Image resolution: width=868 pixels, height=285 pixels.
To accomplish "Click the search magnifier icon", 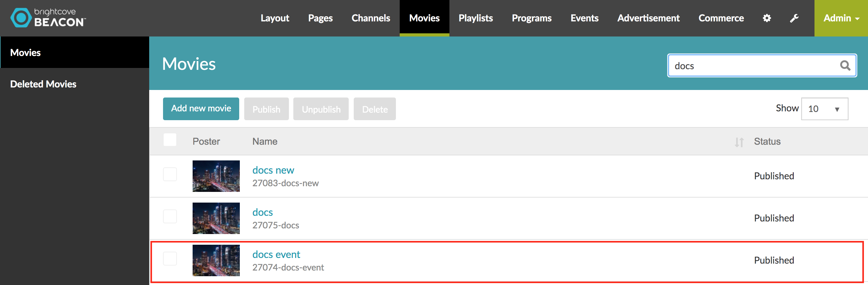I will point(845,66).
